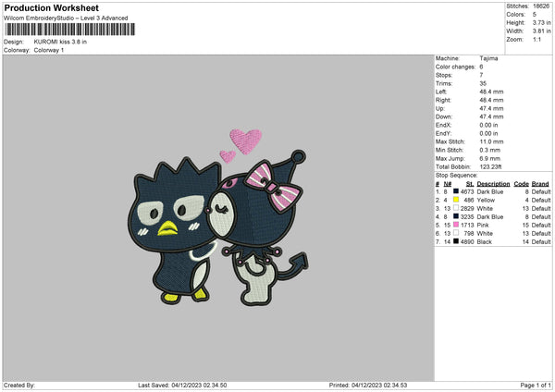Click stitch count '4890' in the Black row
Screen dimensions: 555x392
click(467, 241)
